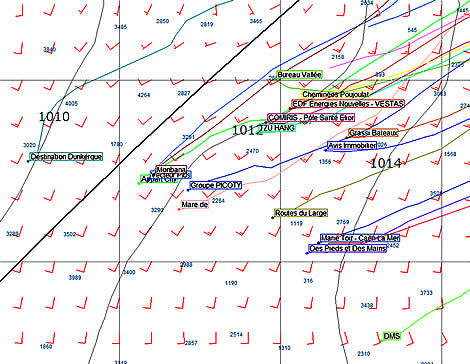Select the Cheminées Poujoulat label
The width and height of the screenshot is (470, 364).
pyautogui.click(x=335, y=95)
